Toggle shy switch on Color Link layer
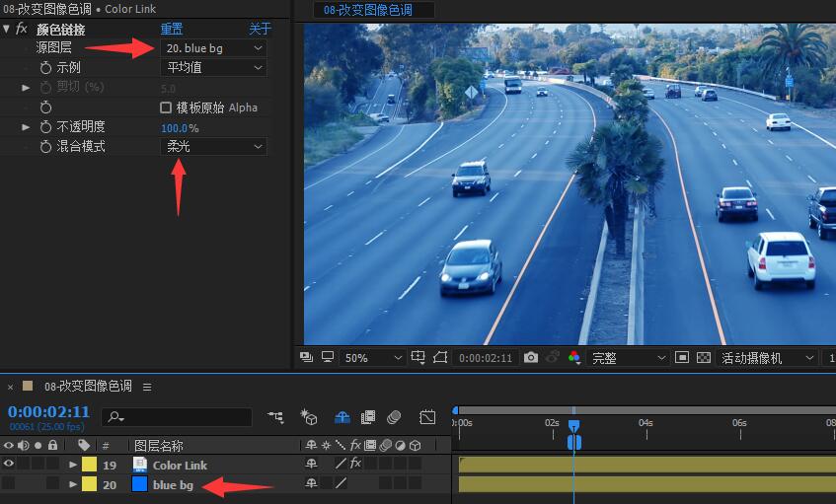This screenshot has width=836, height=504. [x=311, y=464]
